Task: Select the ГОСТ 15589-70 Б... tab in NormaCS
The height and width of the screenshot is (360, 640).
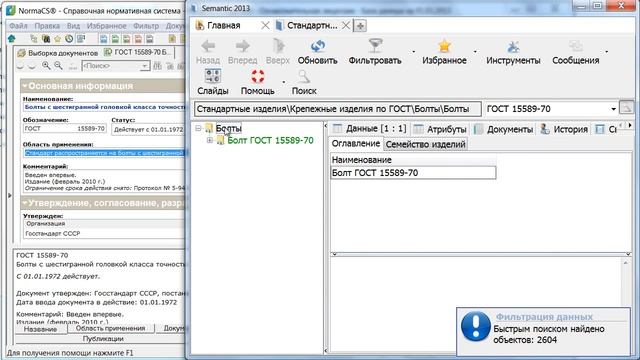Action: (x=138, y=52)
